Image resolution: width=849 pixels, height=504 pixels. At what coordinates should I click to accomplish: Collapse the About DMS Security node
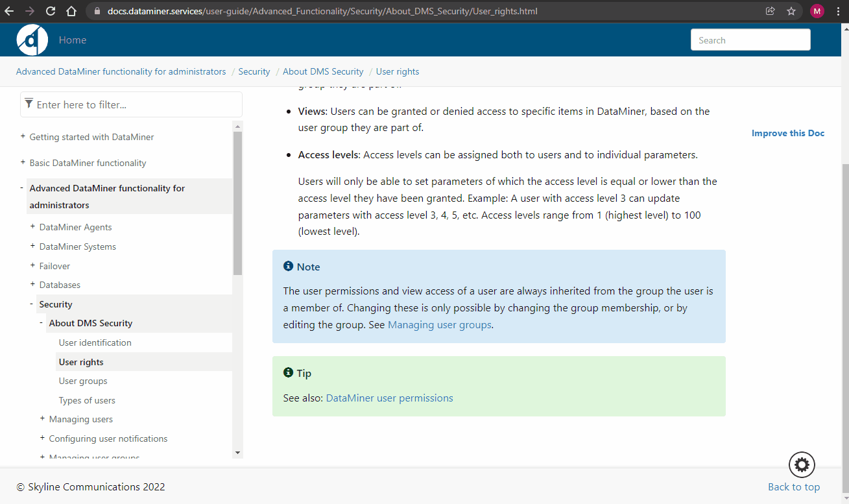pos(42,323)
